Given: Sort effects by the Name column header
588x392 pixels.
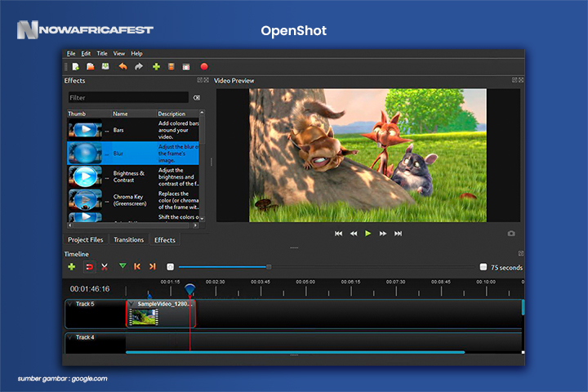Looking at the screenshot, I should [133, 114].
